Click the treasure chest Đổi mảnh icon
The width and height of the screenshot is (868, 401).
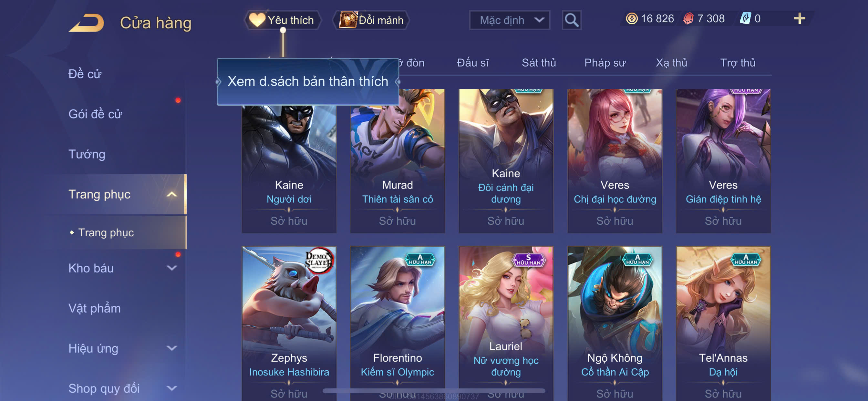point(348,20)
